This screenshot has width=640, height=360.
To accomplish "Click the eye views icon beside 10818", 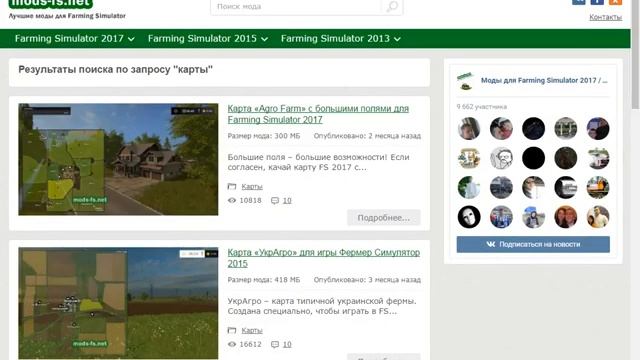I will tap(232, 200).
